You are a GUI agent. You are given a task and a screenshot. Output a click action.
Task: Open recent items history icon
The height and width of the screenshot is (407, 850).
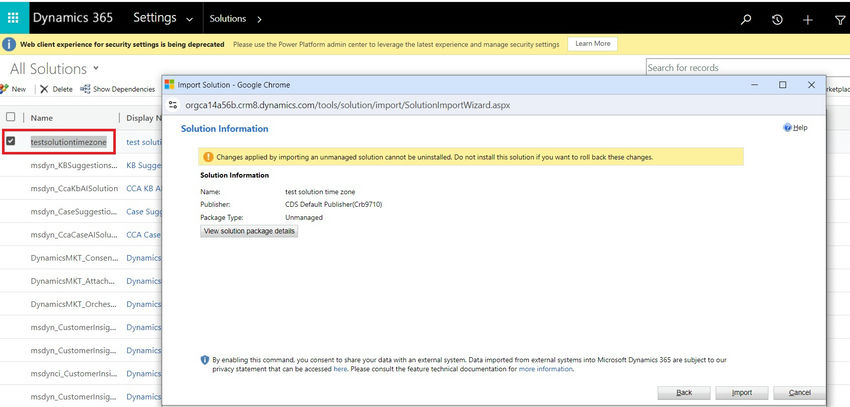[x=777, y=20]
